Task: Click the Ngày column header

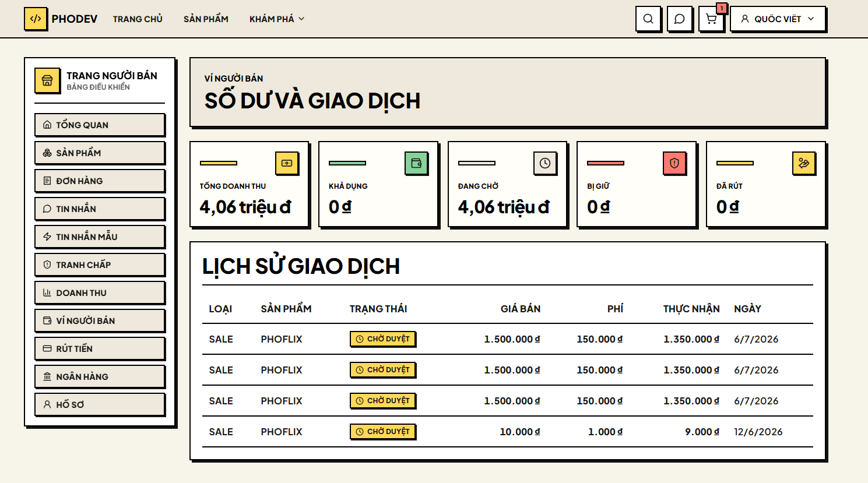Action: (x=747, y=309)
